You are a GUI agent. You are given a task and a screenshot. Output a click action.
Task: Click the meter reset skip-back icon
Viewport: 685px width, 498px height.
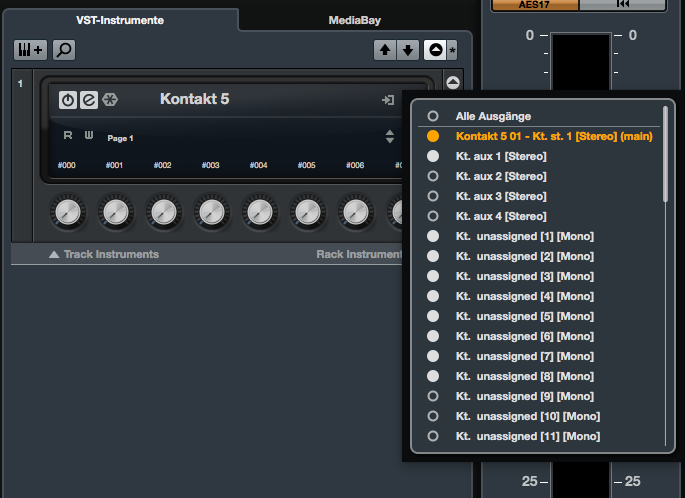623,4
